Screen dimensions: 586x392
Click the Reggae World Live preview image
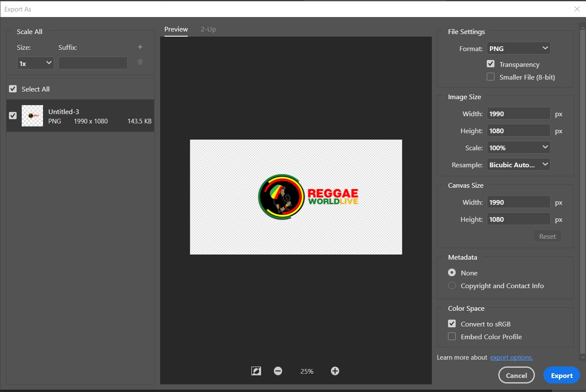tap(296, 197)
